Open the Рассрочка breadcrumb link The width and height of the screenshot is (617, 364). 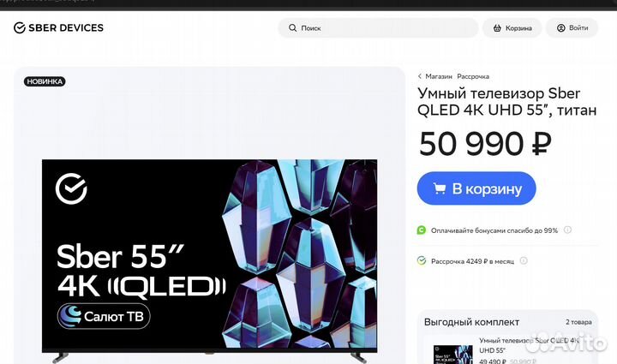(473, 76)
